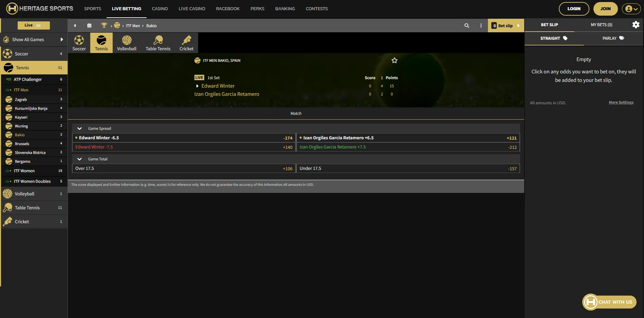The width and height of the screenshot is (644, 318).
Task: Select the Cricket sport icon tab
Action: [x=187, y=43]
